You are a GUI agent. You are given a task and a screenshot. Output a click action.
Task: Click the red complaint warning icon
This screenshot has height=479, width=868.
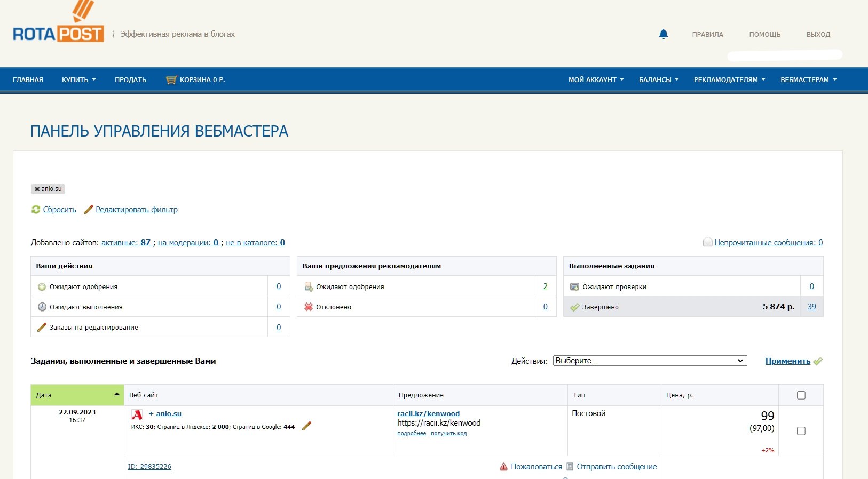[x=503, y=467]
